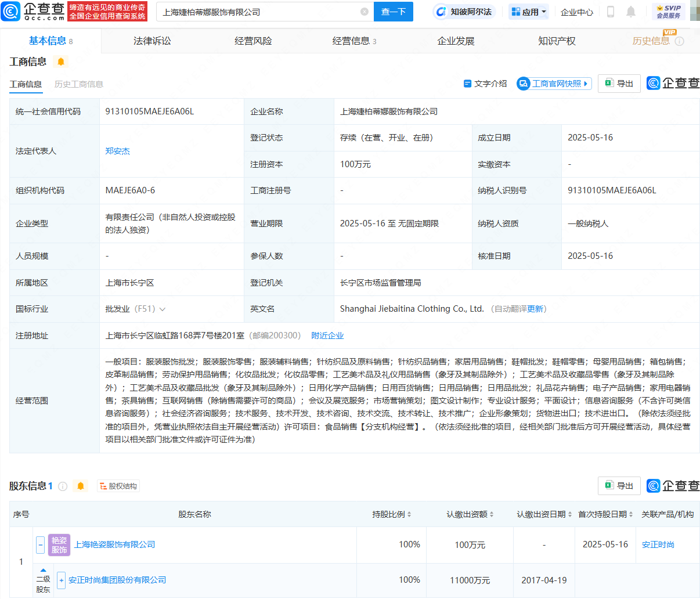The image size is (700, 599).
Task: Select 上海市长宁区 region value
Action: (129, 283)
